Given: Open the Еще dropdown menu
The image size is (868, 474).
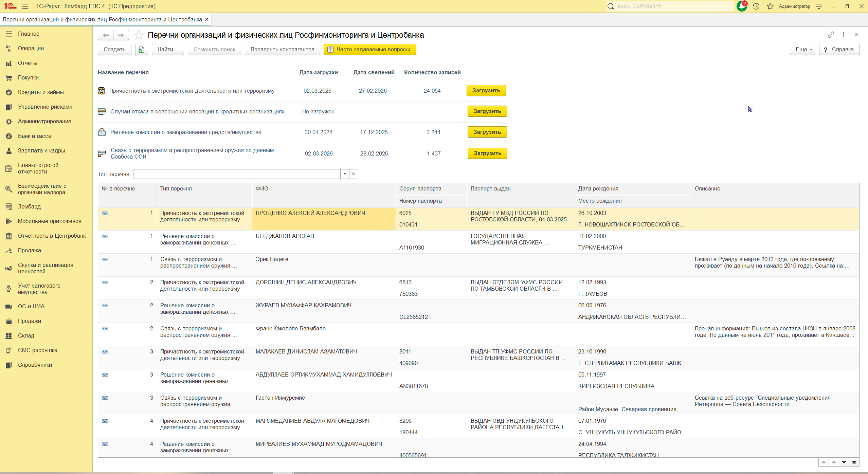Looking at the screenshot, I should 802,50.
